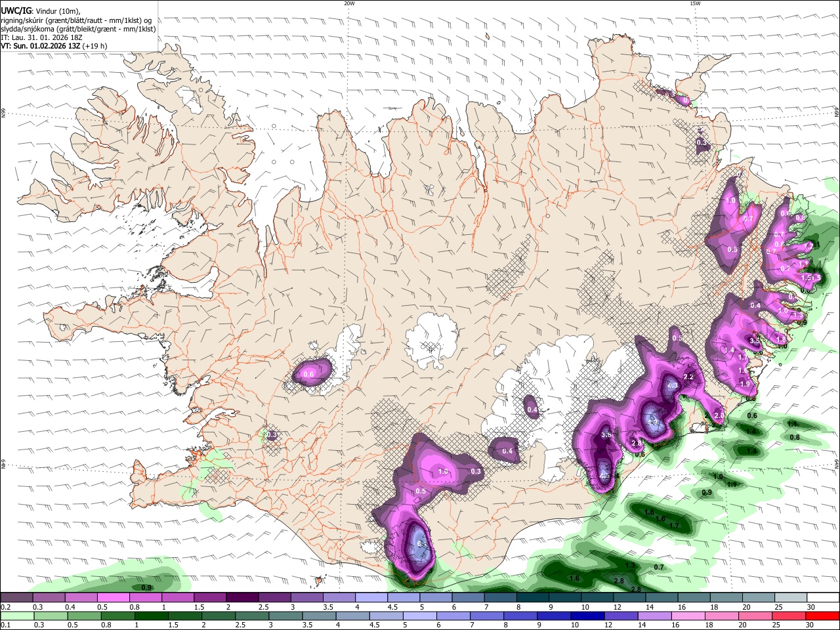Click the '15W' longitude label
The width and height of the screenshot is (840, 630).
click(x=695, y=3)
